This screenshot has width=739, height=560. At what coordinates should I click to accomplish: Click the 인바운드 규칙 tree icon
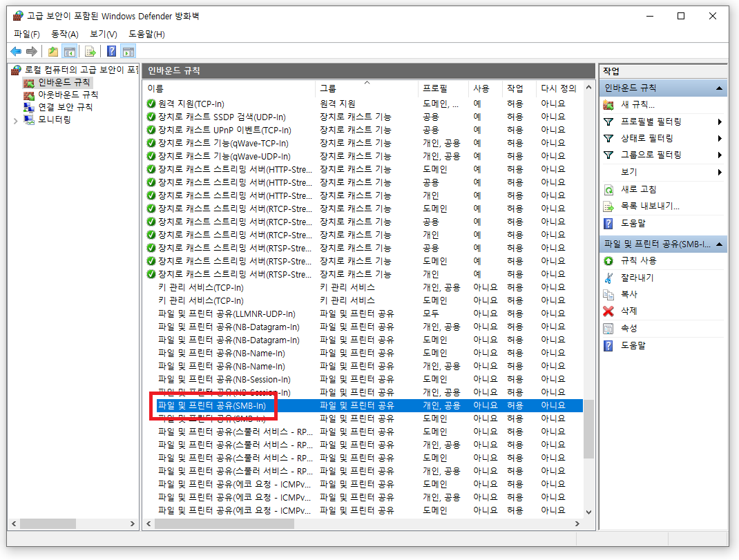click(29, 82)
